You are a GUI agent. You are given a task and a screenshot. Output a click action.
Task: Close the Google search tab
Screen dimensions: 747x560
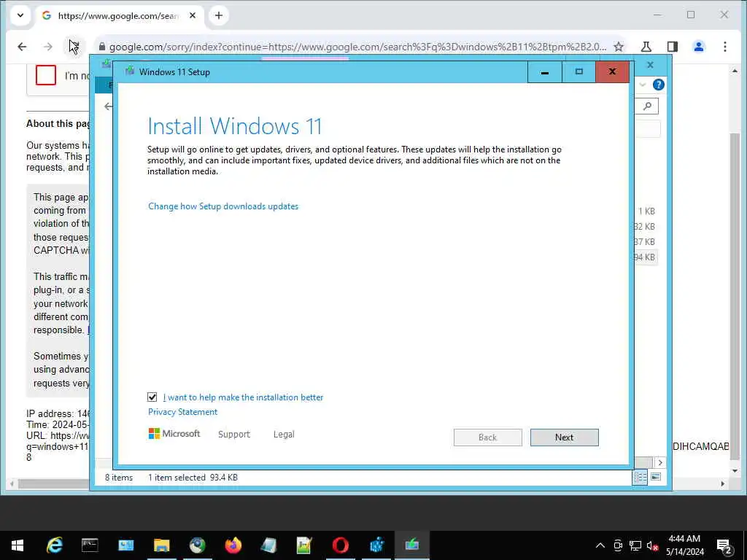[193, 16]
